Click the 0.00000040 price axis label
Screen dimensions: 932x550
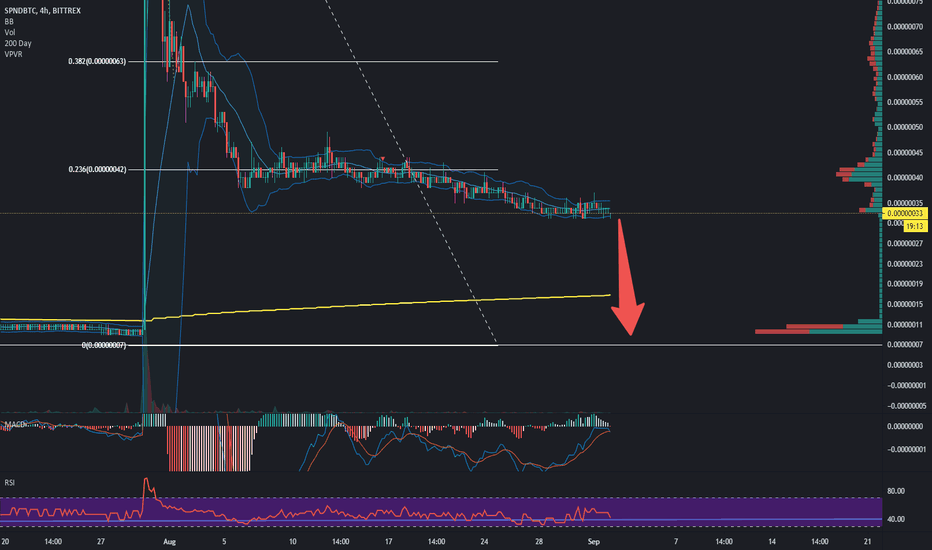point(905,178)
